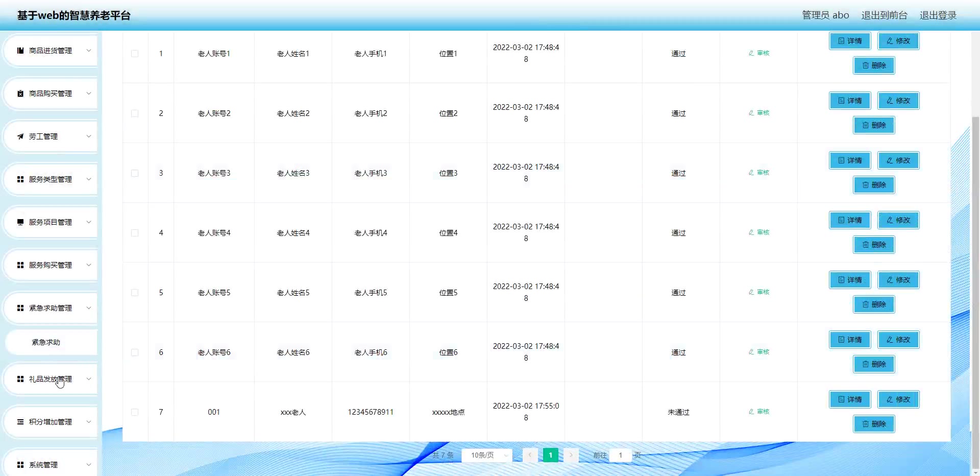Click the 劳工管理 paper-plane icon
Image resolution: width=980 pixels, height=476 pixels.
point(20,136)
